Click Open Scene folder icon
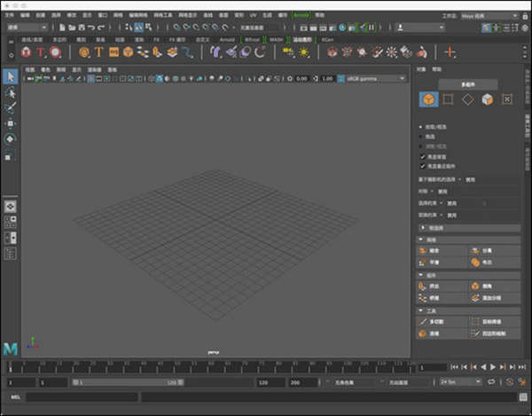 72,27
